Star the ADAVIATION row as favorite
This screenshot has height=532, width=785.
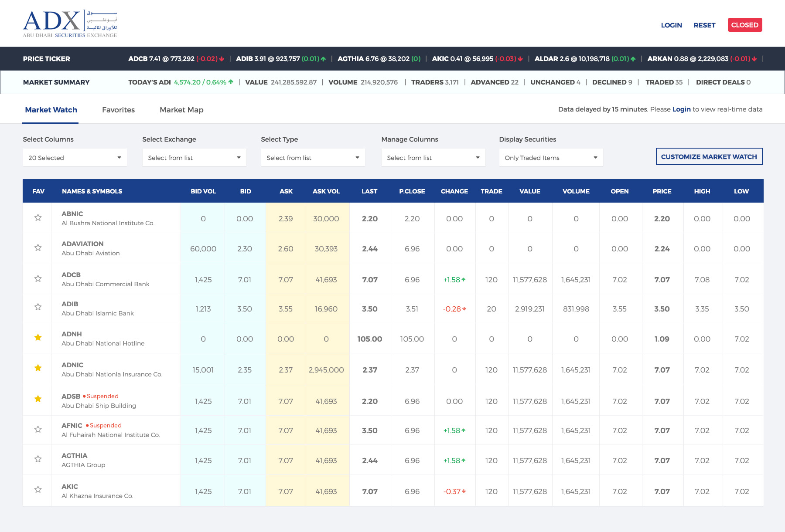[x=38, y=247]
